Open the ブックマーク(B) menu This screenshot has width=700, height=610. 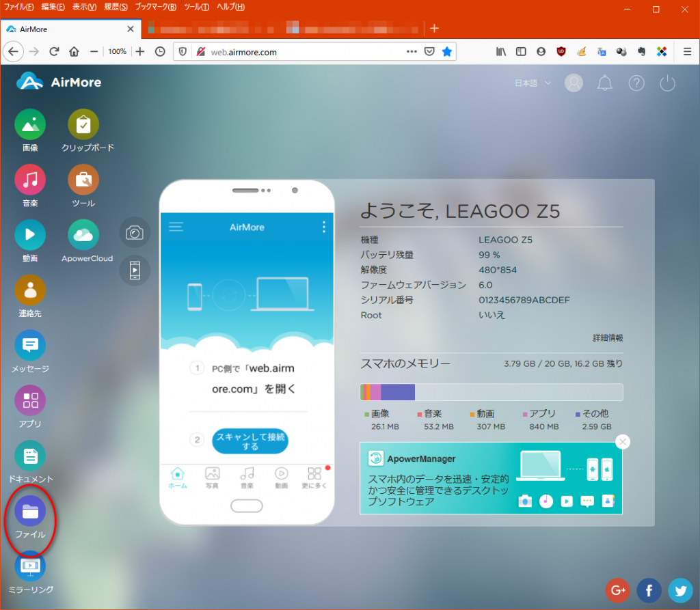pyautogui.click(x=155, y=7)
